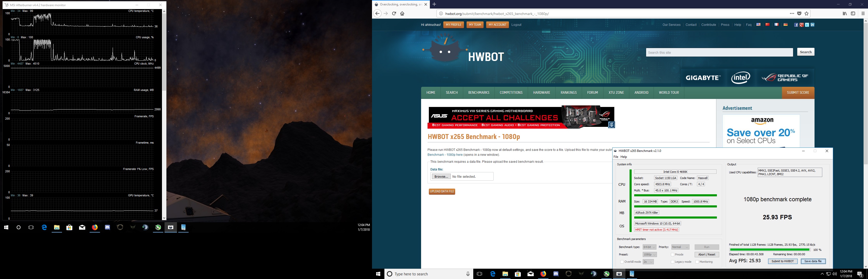
Task: Open the Firefox hamburger menu
Action: [863, 13]
